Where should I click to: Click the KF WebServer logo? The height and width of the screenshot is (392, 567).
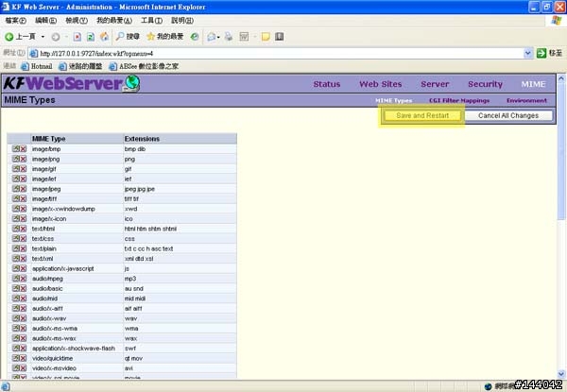[72, 83]
